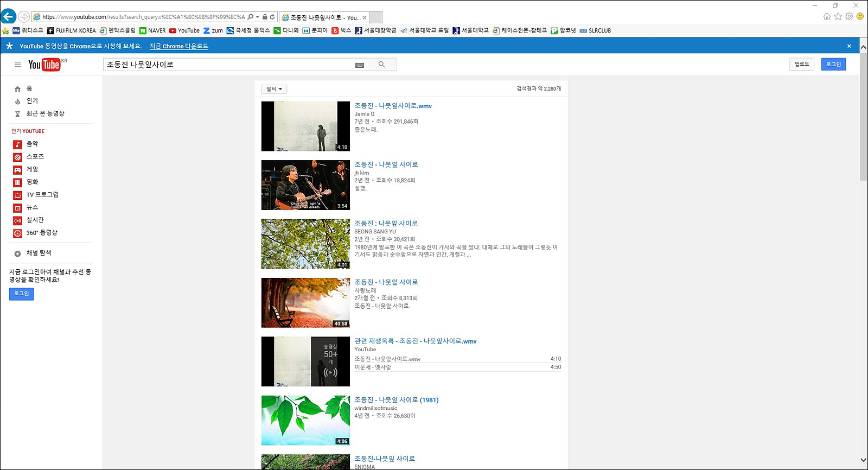The image size is (868, 470).
Task: Open video titled 조동진 : 나뭇잎 사이로
Action: pos(386,223)
